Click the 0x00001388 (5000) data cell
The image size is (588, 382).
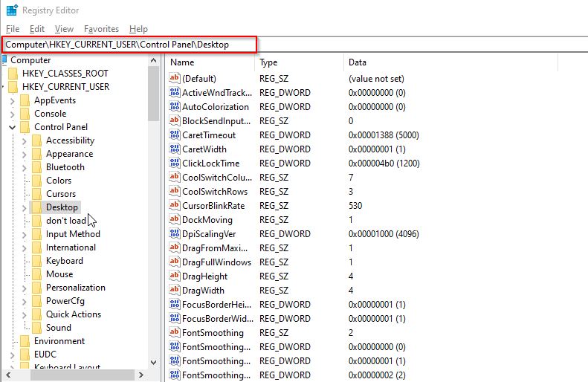(384, 135)
